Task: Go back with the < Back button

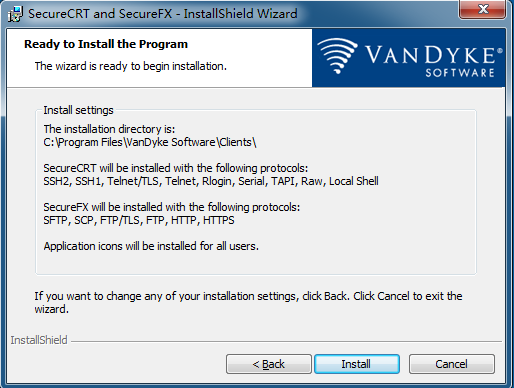Action: point(269,364)
